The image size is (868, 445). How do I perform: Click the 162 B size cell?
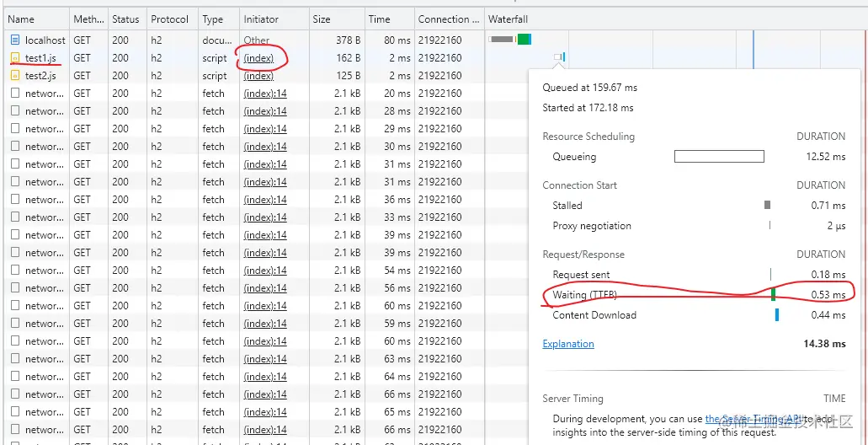coord(349,57)
